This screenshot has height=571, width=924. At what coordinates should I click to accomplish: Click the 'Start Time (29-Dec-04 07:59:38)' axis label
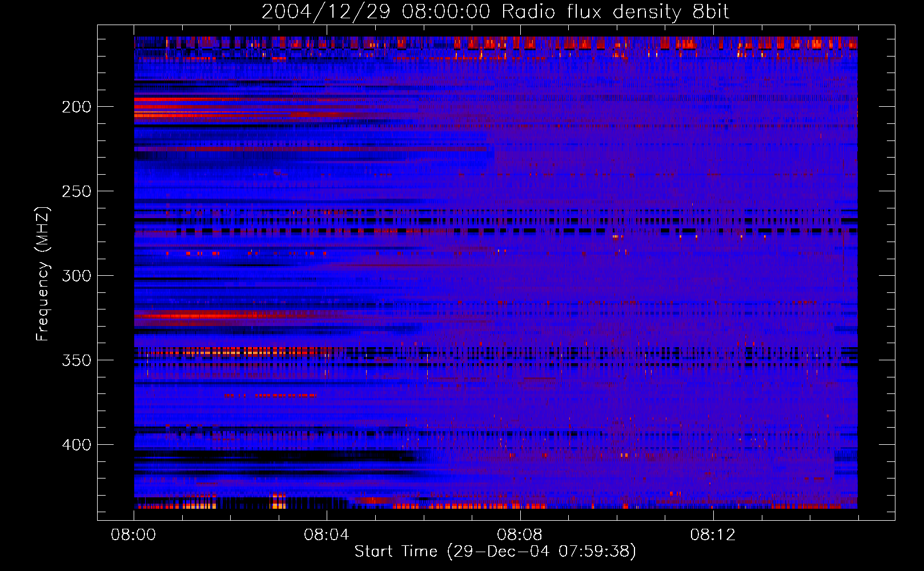tap(495, 552)
